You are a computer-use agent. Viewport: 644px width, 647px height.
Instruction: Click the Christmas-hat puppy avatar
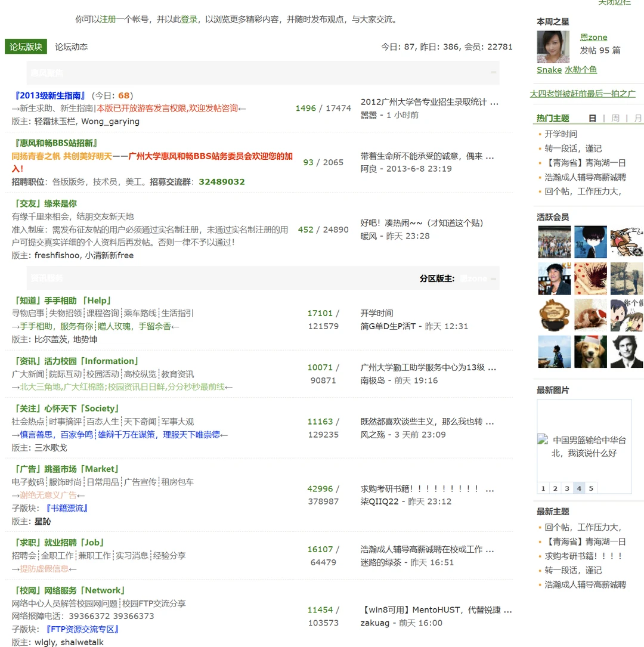[x=590, y=351]
